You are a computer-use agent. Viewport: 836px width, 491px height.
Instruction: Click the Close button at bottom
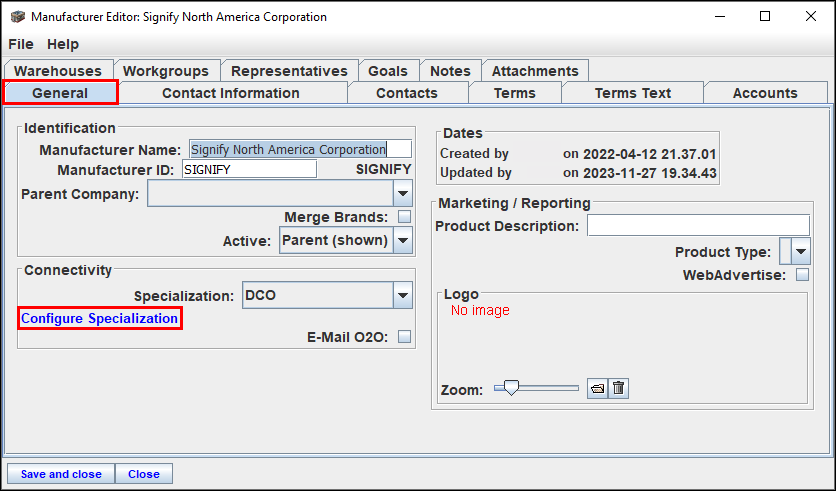[144, 474]
